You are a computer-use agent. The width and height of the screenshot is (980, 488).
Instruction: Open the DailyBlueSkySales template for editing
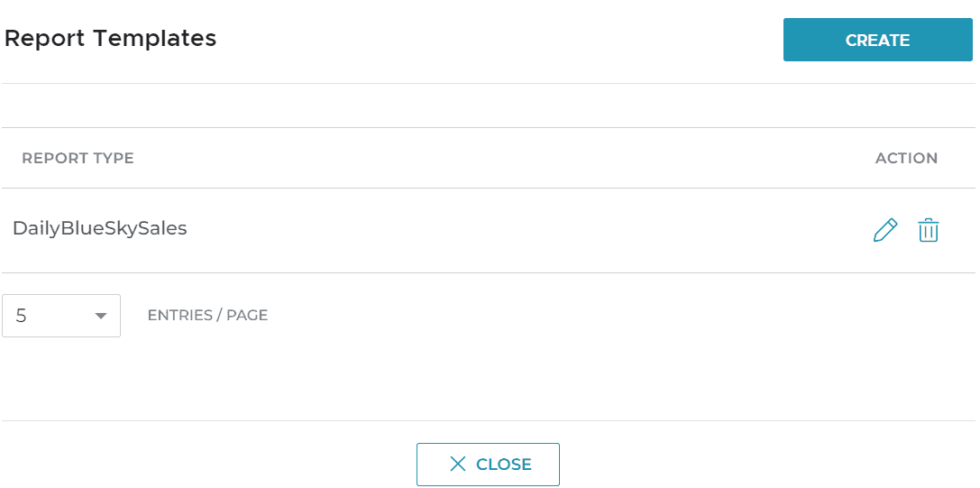tap(885, 231)
